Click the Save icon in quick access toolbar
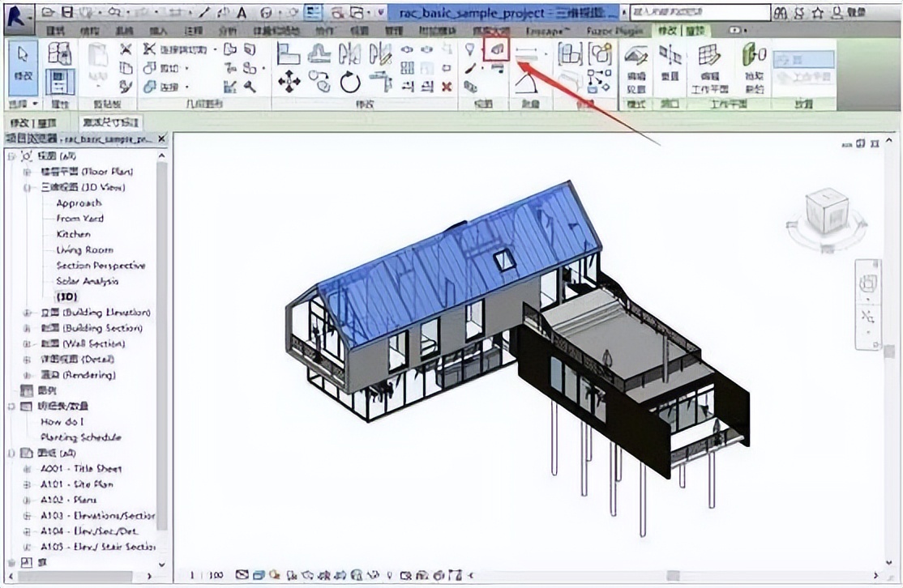This screenshot has height=588, width=903. point(67,13)
